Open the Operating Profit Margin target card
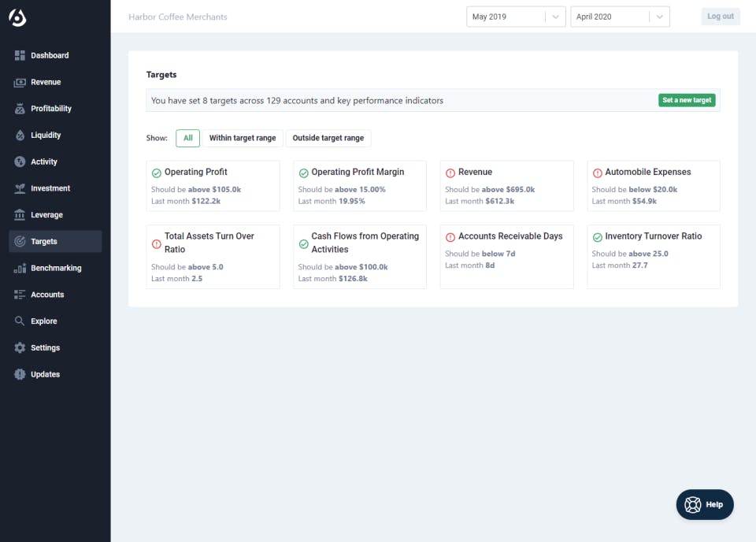 tap(359, 186)
